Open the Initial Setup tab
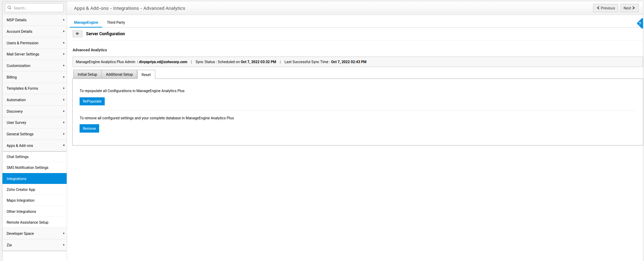Screen dimensions: 644x261 point(87,74)
